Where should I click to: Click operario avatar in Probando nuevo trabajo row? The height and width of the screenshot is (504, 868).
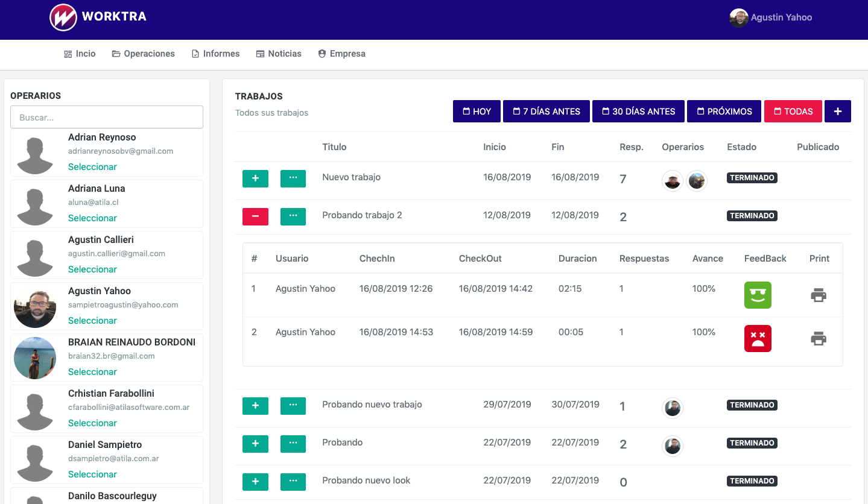pyautogui.click(x=673, y=408)
